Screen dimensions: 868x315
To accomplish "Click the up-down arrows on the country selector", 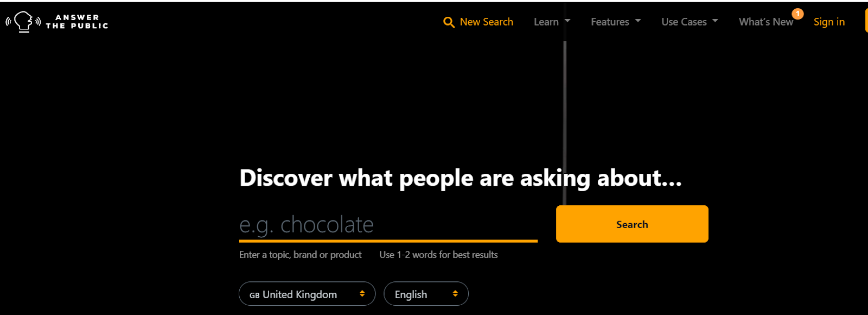I will [x=362, y=294].
